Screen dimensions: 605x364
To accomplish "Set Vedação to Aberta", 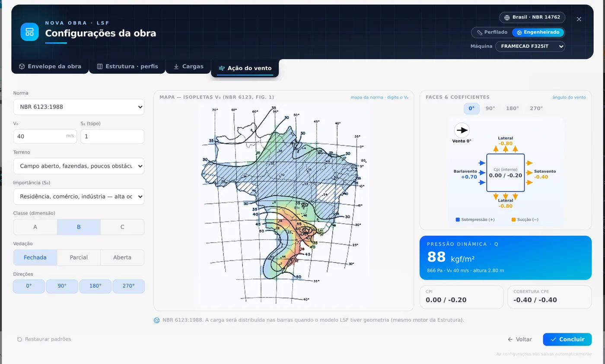I will (x=122, y=257).
